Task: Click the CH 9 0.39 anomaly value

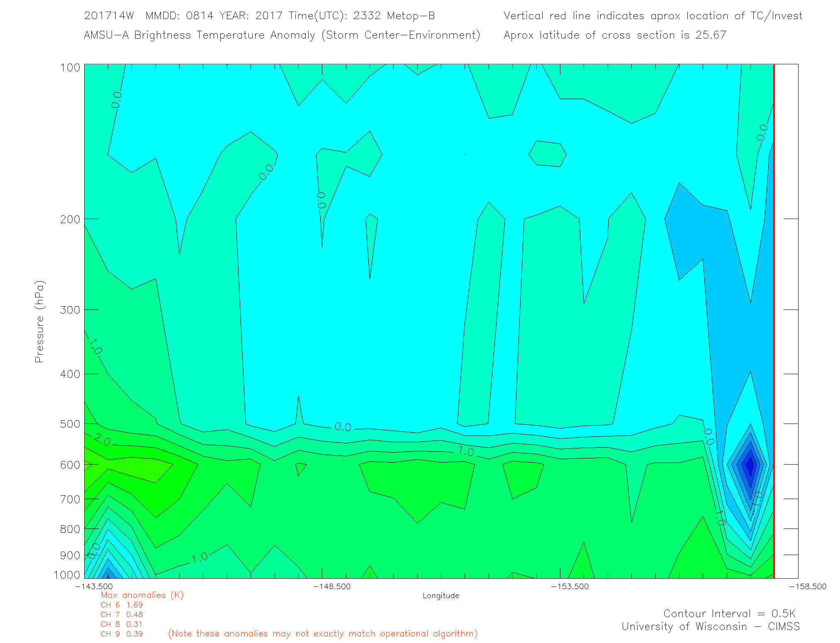Action: tap(122, 634)
